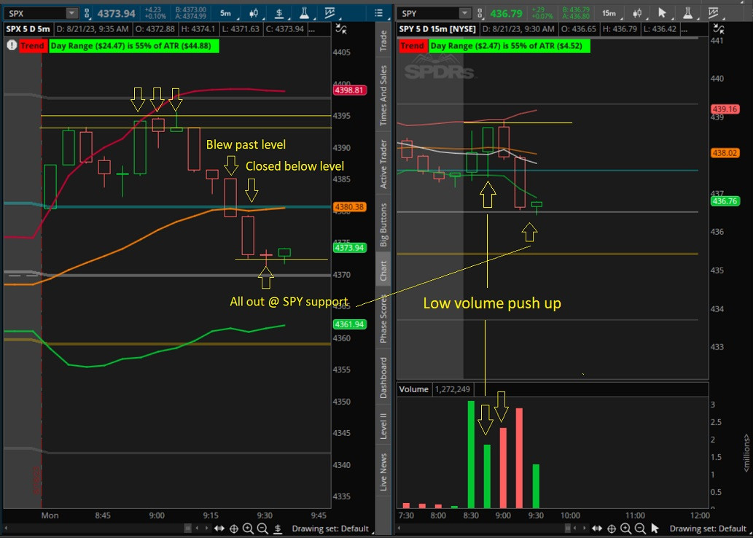Click the pan arrows icon under SPX chart

click(x=219, y=529)
